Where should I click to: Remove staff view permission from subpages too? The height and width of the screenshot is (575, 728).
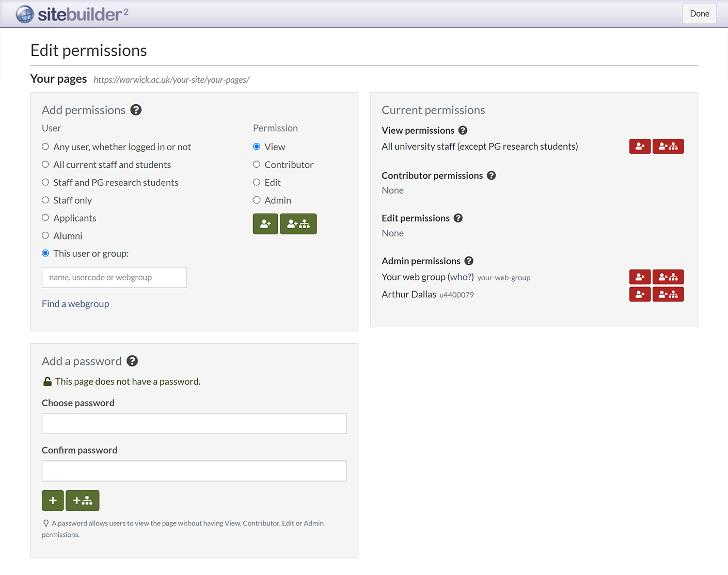pos(668,146)
